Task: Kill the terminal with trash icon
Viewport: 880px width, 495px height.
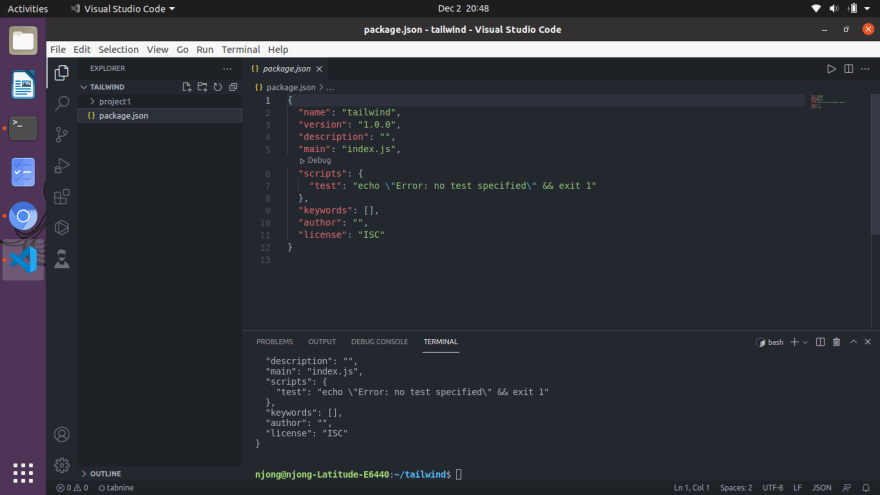Action: [x=837, y=342]
